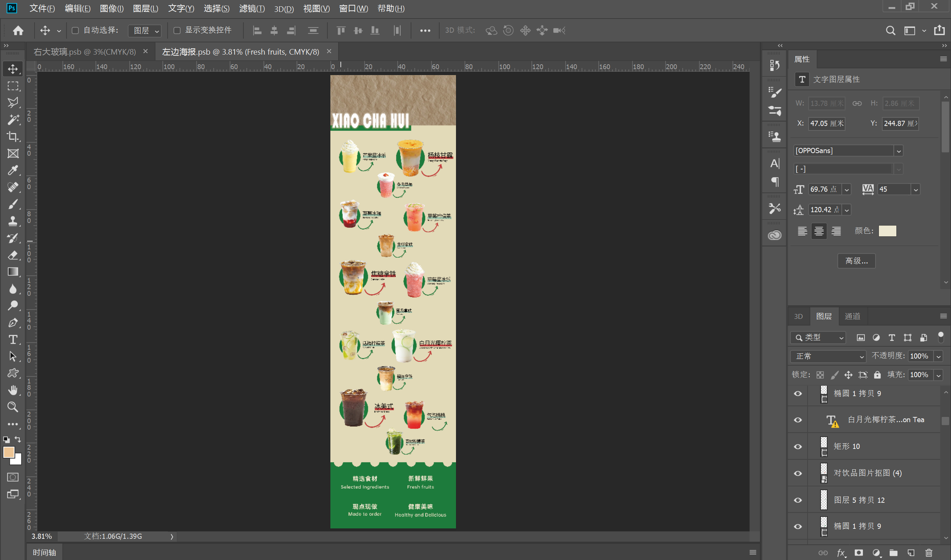This screenshot has width=951, height=560.
Task: Enable 显示变换控件 checkbox
Action: point(177,30)
